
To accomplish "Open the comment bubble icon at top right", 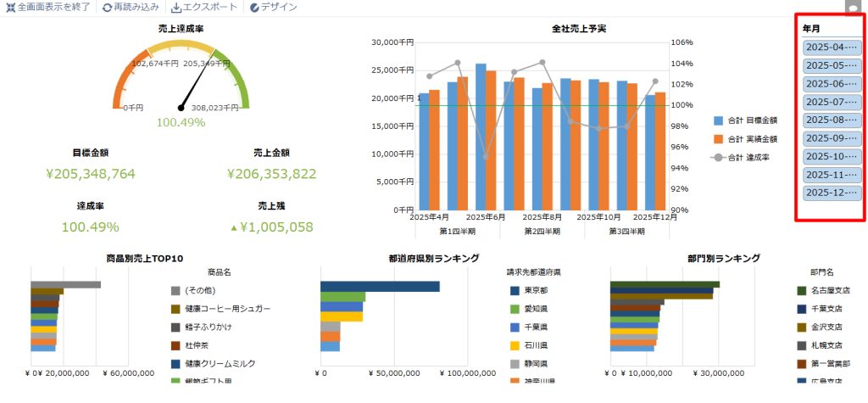I will [853, 8].
